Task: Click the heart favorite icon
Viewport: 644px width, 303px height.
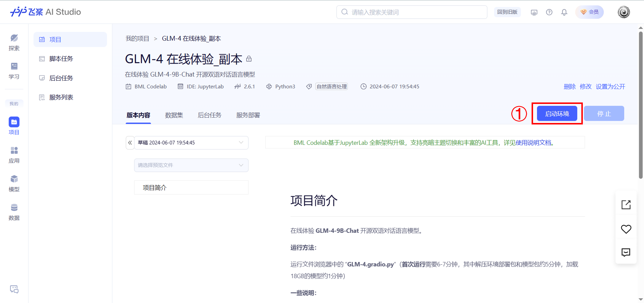Action: (626, 229)
